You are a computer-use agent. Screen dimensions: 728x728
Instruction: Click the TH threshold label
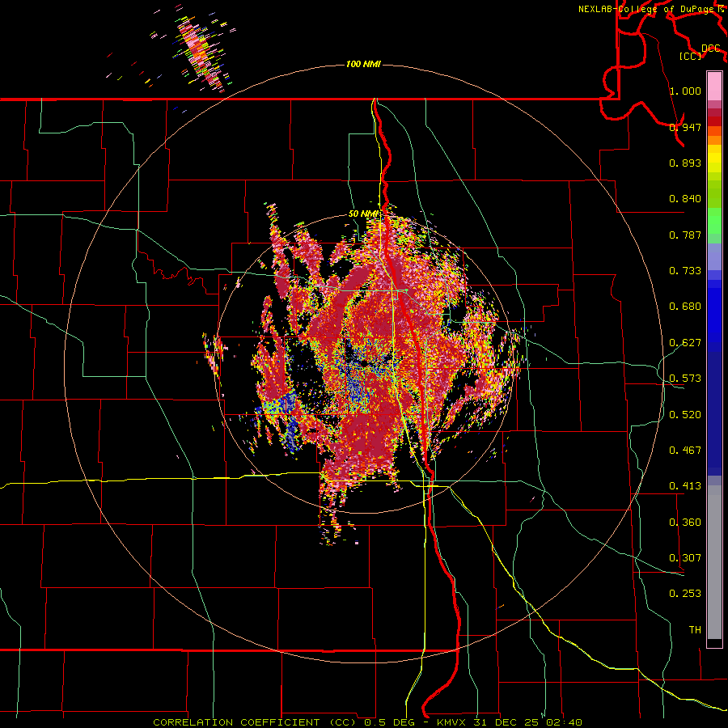click(695, 630)
